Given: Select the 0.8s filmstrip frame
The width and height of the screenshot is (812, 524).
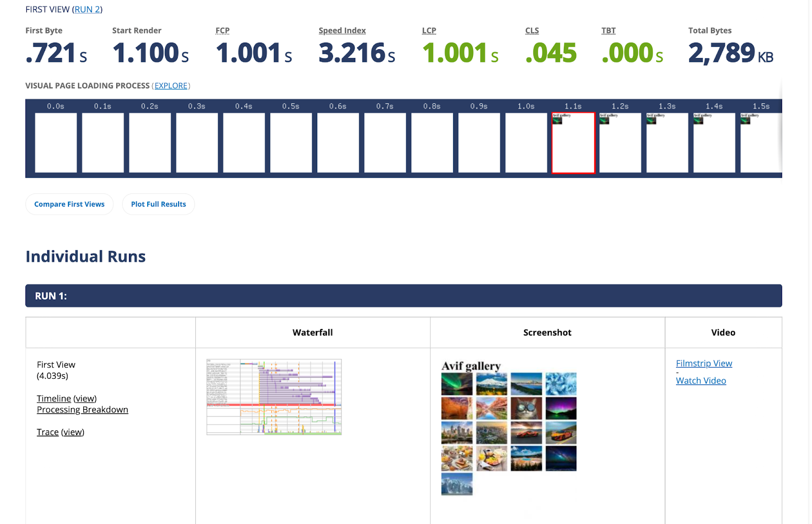Looking at the screenshot, I should point(432,143).
